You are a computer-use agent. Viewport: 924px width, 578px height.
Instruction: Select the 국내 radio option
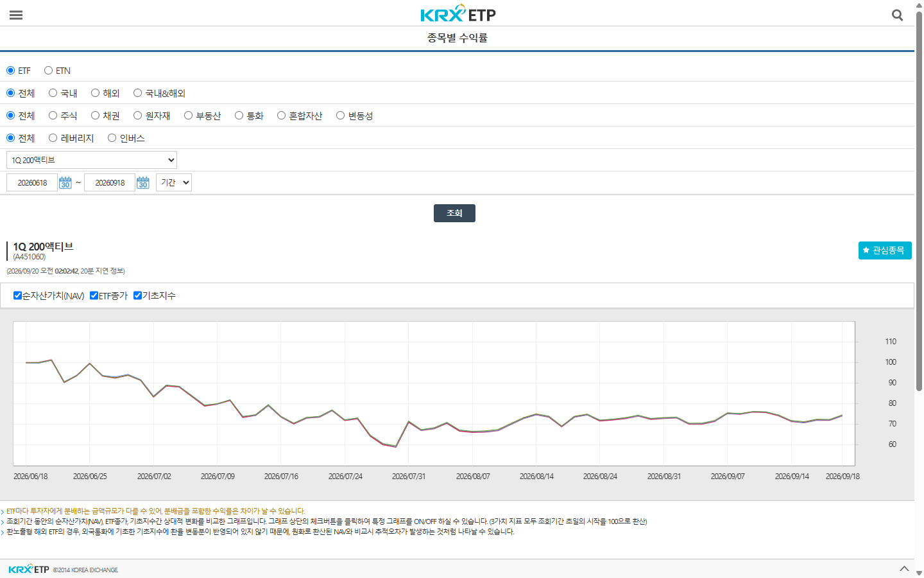[53, 93]
